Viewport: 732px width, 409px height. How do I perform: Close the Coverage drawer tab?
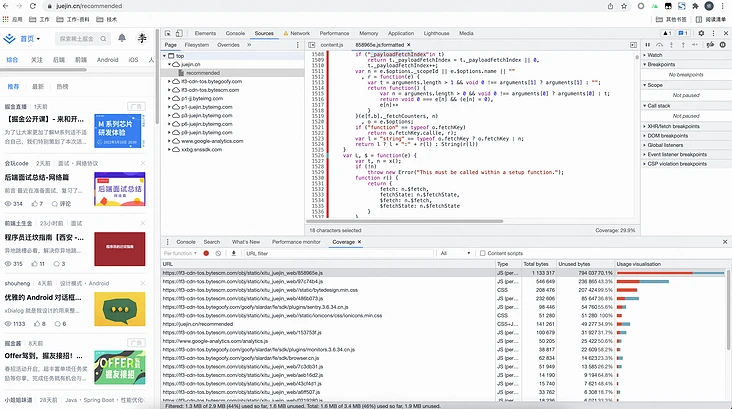coord(359,242)
